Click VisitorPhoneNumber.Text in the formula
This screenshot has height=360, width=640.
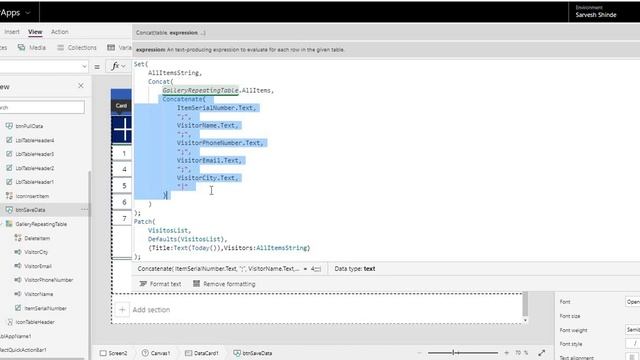[x=220, y=142]
